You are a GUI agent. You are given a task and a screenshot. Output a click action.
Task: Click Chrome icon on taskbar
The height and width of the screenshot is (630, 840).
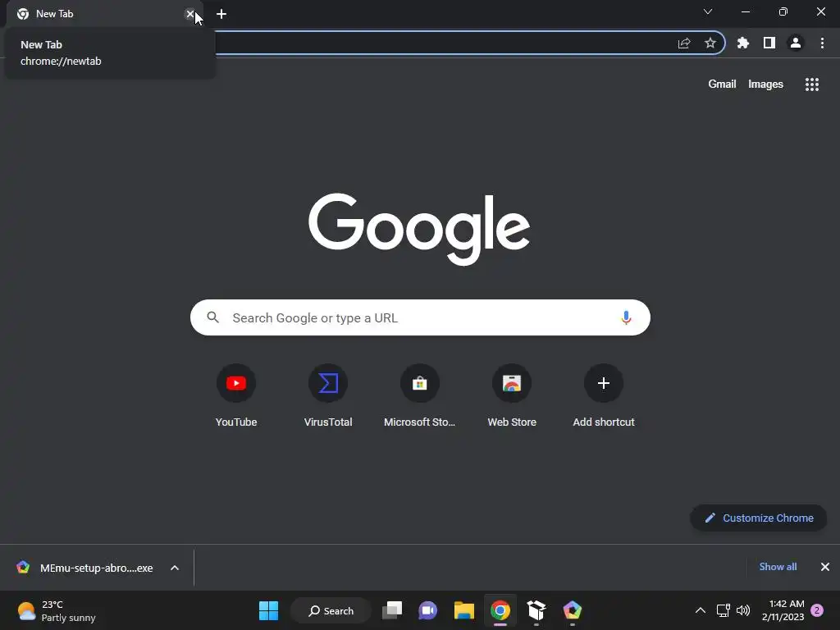(x=500, y=610)
